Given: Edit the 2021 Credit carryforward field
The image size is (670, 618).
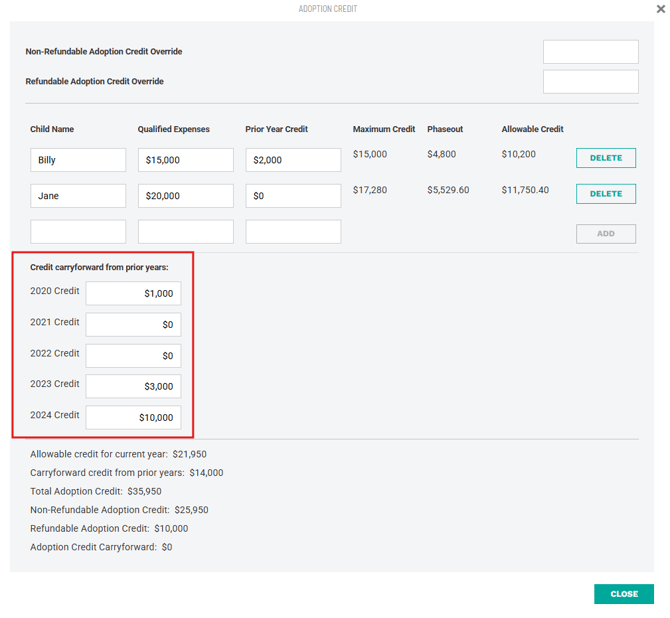Looking at the screenshot, I should click(133, 324).
